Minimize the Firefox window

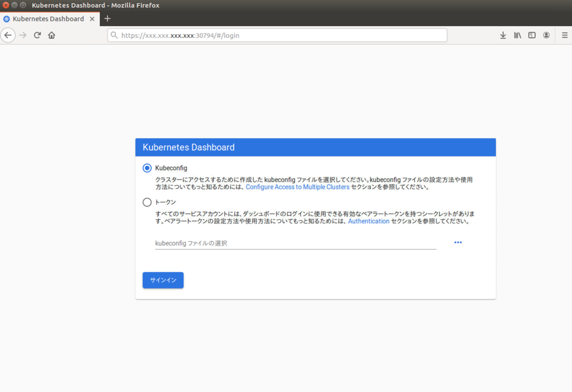coord(14,5)
